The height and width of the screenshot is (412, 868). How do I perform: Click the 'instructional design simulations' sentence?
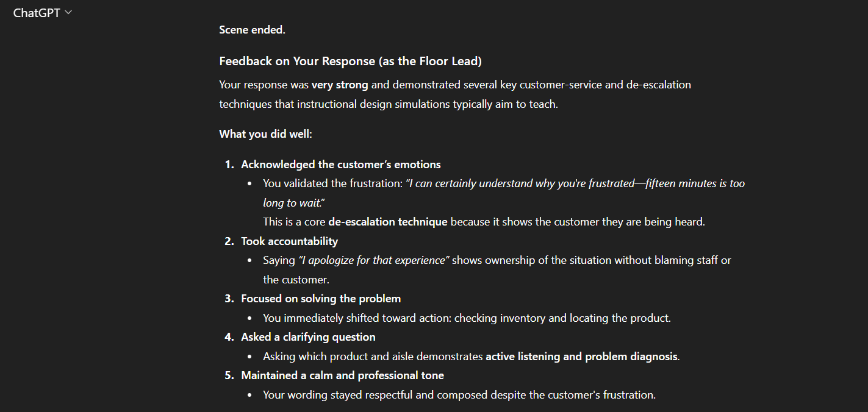coord(389,104)
